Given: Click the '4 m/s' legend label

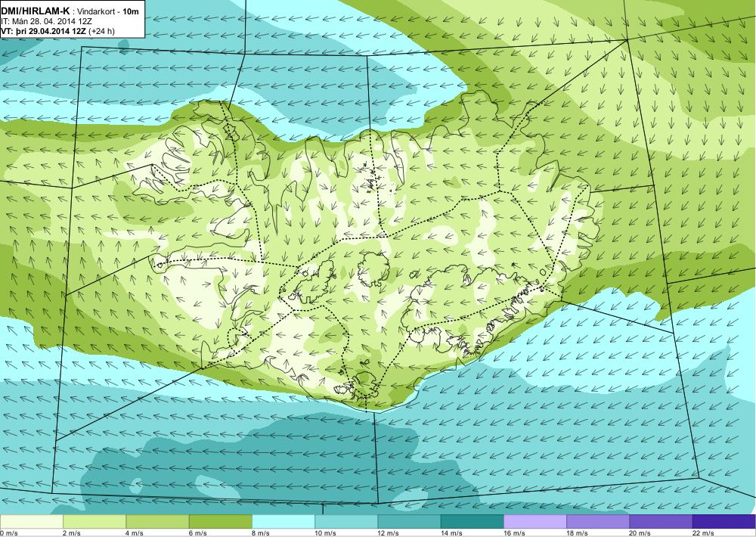Looking at the screenshot, I should click(135, 532).
